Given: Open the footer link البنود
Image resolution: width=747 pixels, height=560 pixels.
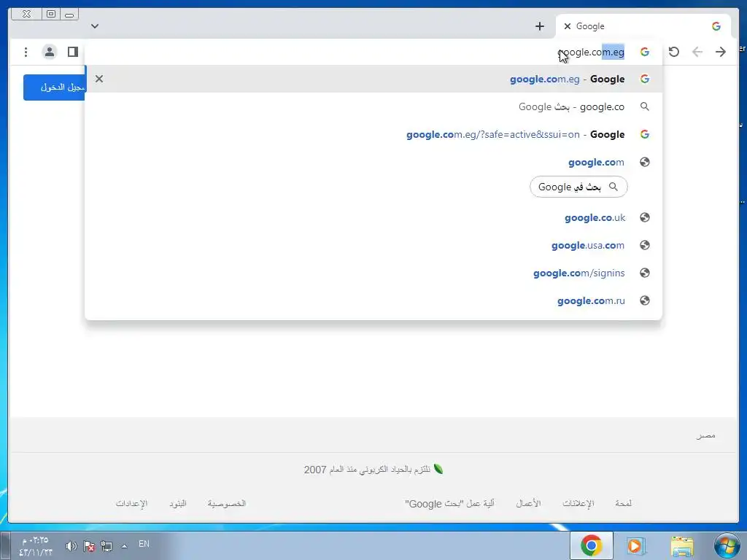Looking at the screenshot, I should (178, 503).
